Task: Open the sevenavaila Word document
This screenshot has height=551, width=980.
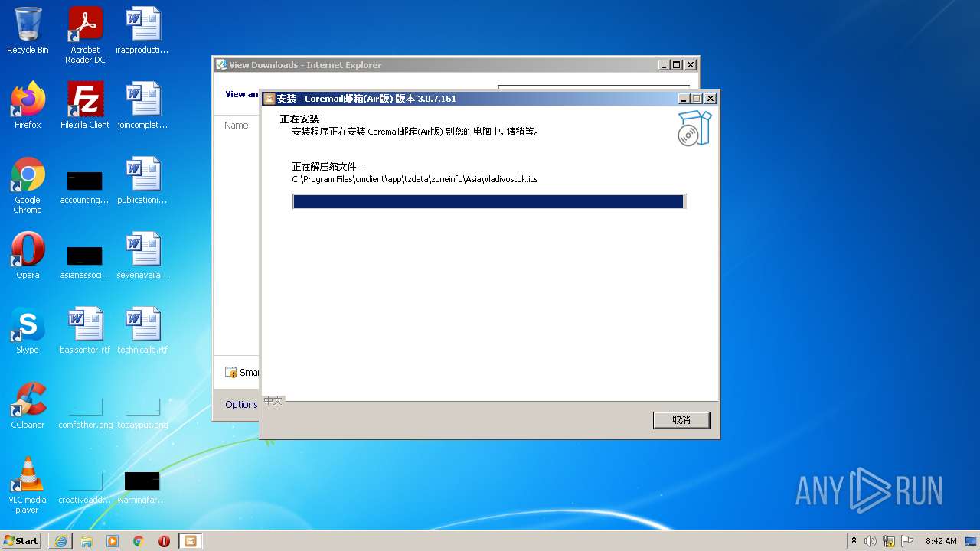Action: tap(142, 256)
